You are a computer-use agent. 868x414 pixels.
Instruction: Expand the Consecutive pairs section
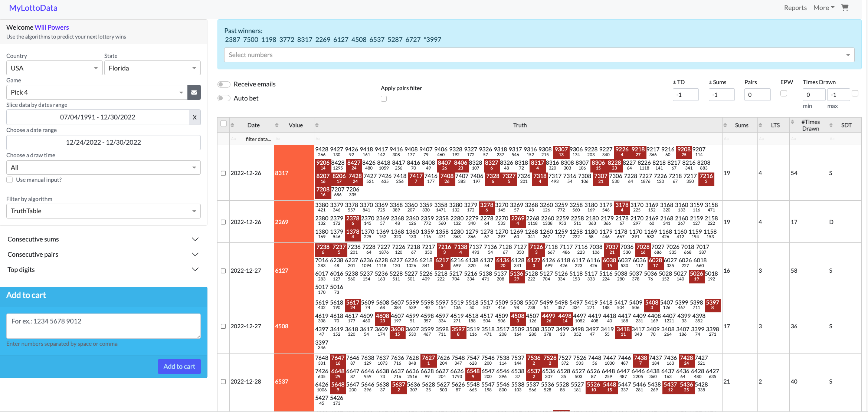(x=103, y=254)
